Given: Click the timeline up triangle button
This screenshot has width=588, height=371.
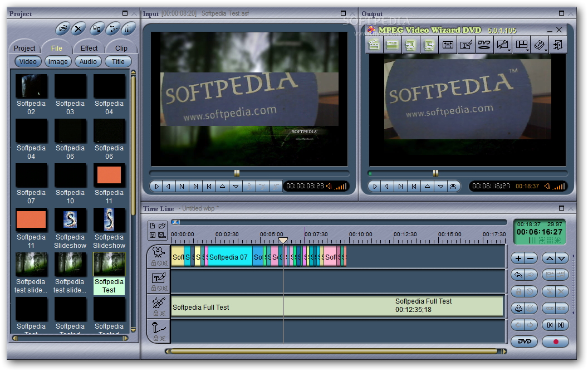Looking at the screenshot, I should (550, 258).
